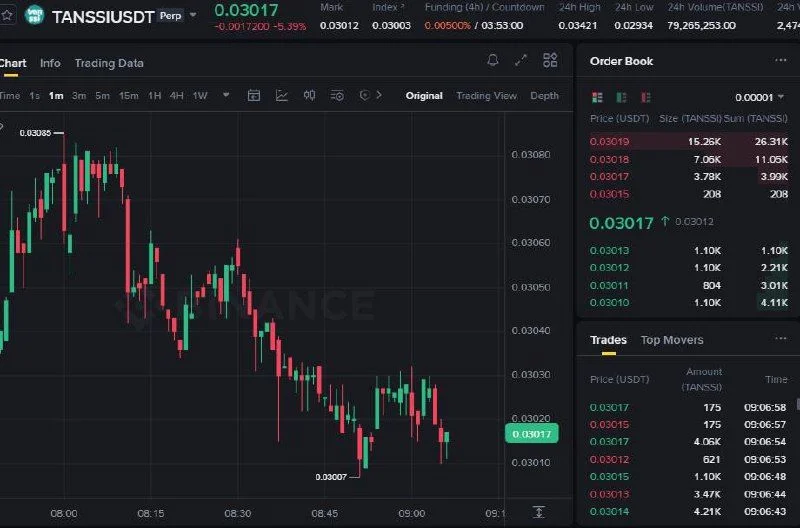Open the Chart tab
This screenshot has width=800, height=528.
click(x=12, y=63)
